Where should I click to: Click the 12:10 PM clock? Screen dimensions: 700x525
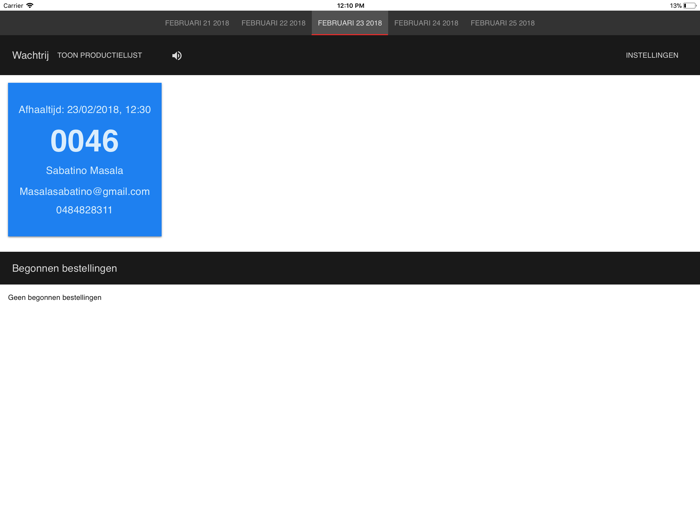350,6
